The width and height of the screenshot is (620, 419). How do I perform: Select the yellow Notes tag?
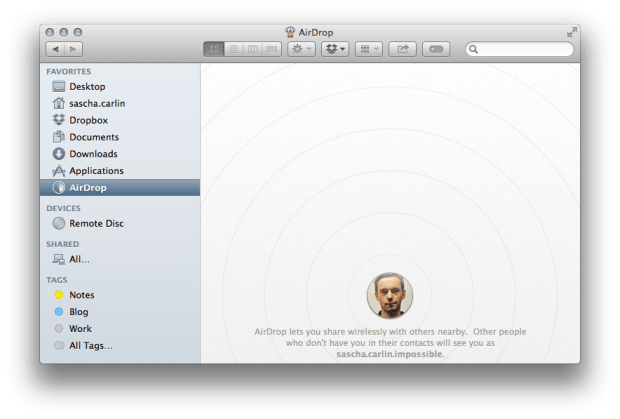pos(120,295)
